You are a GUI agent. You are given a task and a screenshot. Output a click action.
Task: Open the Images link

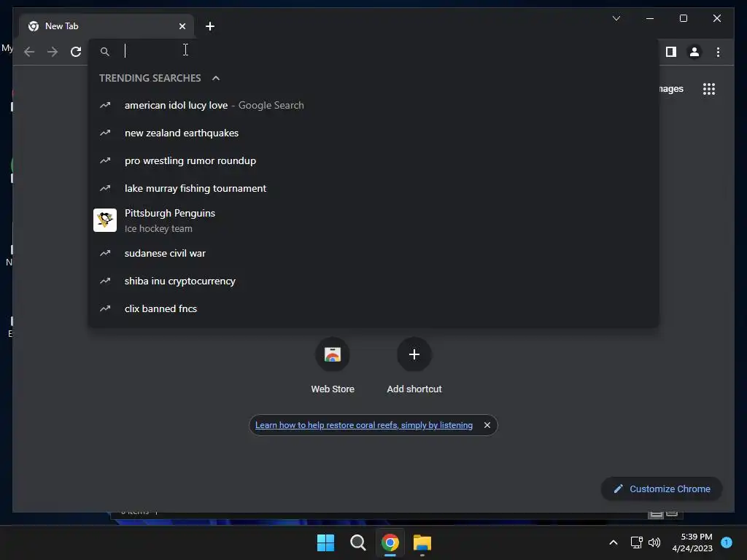point(671,89)
